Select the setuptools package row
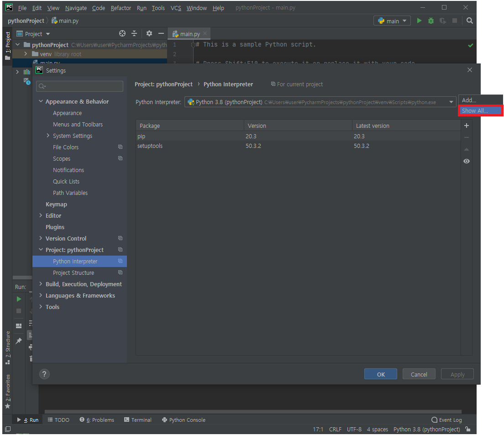The image size is (504, 435). click(x=298, y=146)
